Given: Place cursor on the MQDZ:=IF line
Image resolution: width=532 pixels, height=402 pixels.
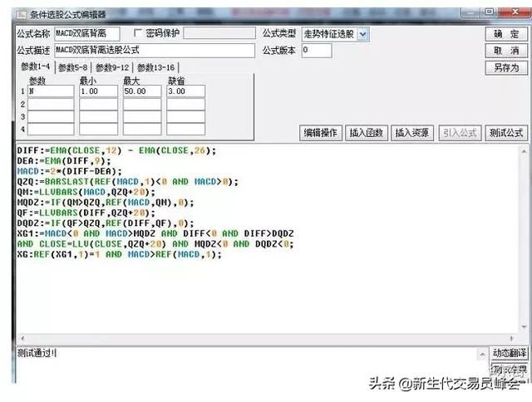Looking at the screenshot, I should pos(106,203).
